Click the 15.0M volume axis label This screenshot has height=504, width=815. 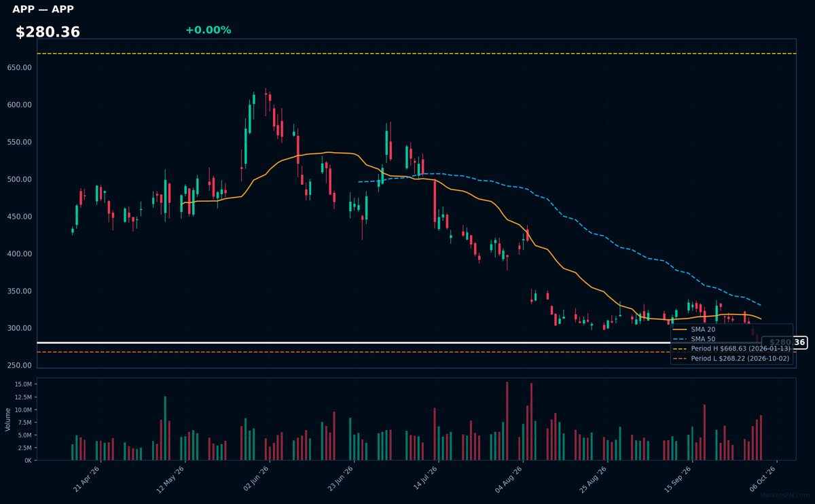coord(23,384)
